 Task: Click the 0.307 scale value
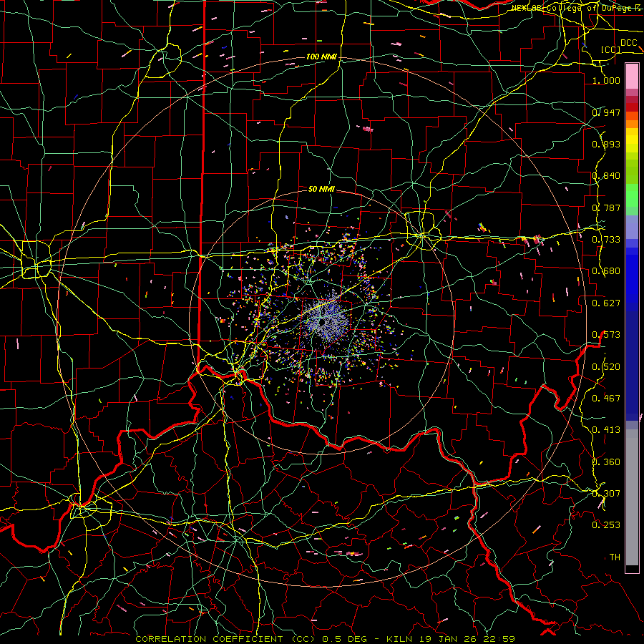(606, 493)
